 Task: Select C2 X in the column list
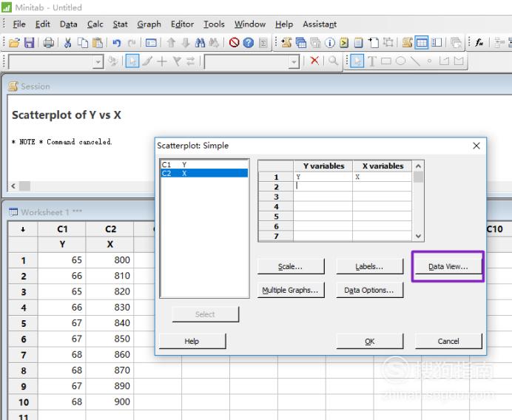(x=204, y=173)
